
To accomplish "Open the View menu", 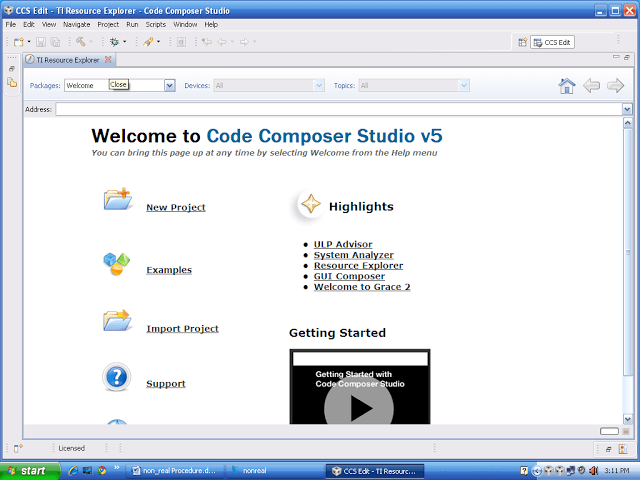I will [49, 24].
